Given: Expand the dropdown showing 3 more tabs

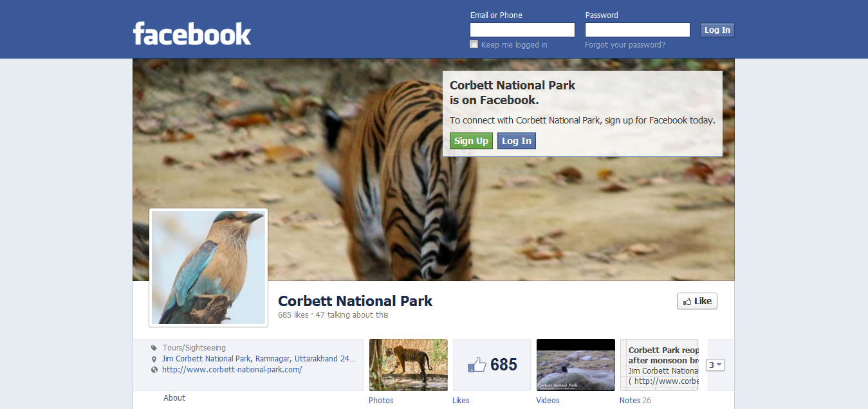Looking at the screenshot, I should (x=716, y=365).
